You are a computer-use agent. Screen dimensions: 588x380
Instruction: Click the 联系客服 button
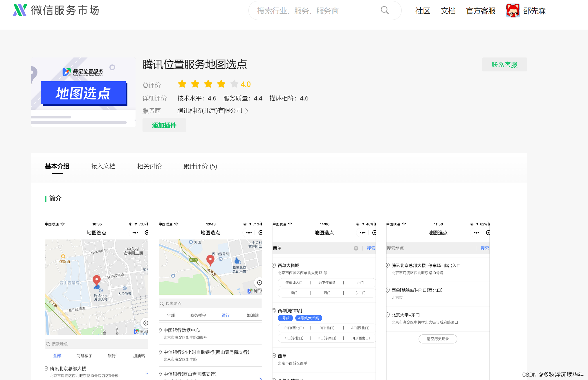504,65
